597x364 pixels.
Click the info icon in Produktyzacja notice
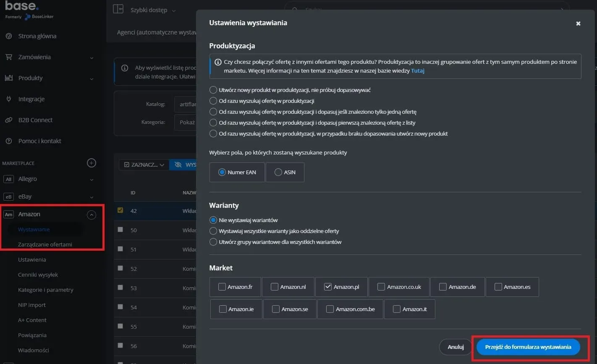218,62
